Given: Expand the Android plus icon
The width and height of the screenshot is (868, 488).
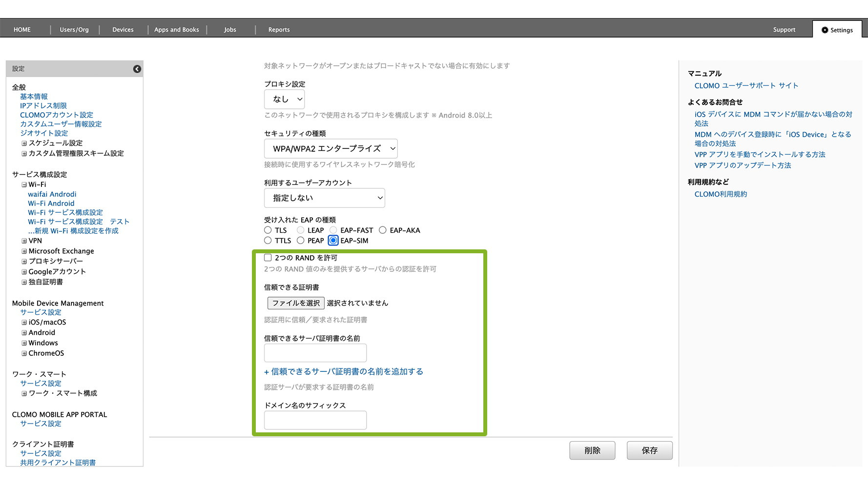Looking at the screenshot, I should [24, 333].
